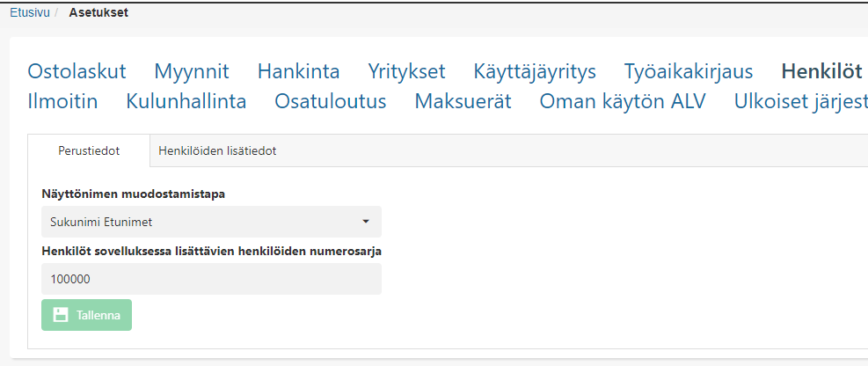This screenshot has width=868, height=366.
Task: Open the Käyttäjäyritys settings section
Action: coord(535,71)
